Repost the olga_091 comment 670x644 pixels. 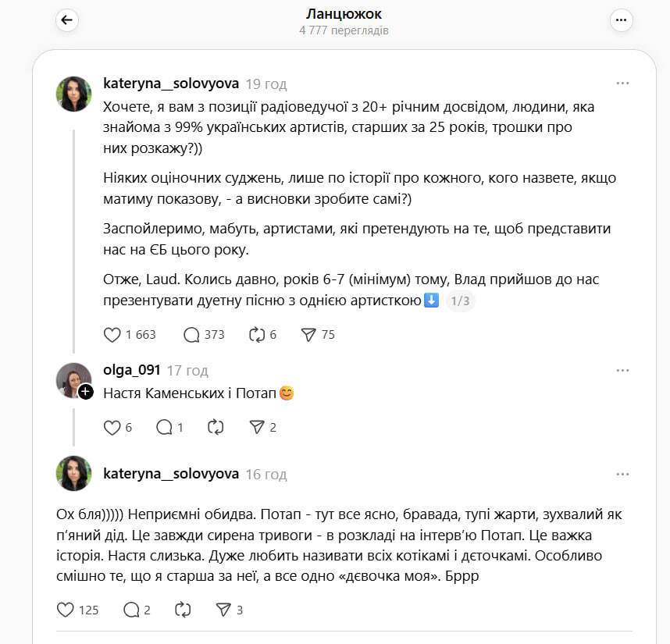point(216,427)
